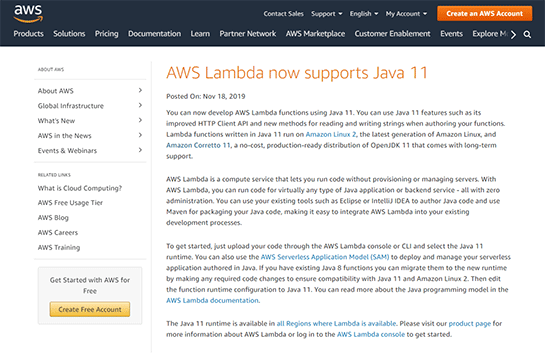Open AWS Careers link

58,232
